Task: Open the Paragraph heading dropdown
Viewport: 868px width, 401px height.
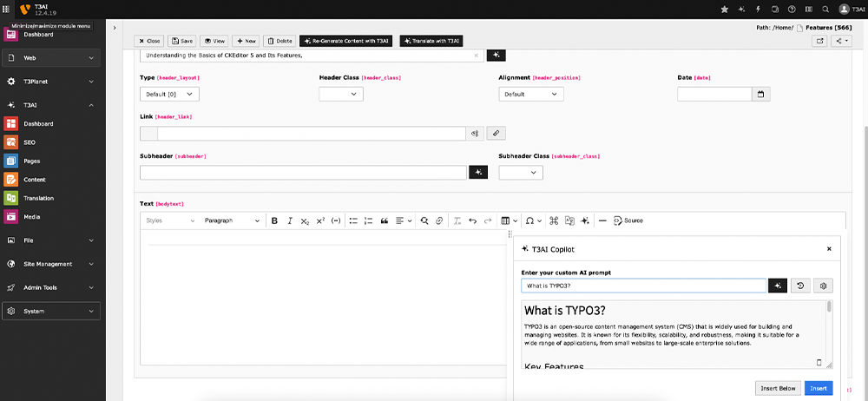Action: (231, 220)
